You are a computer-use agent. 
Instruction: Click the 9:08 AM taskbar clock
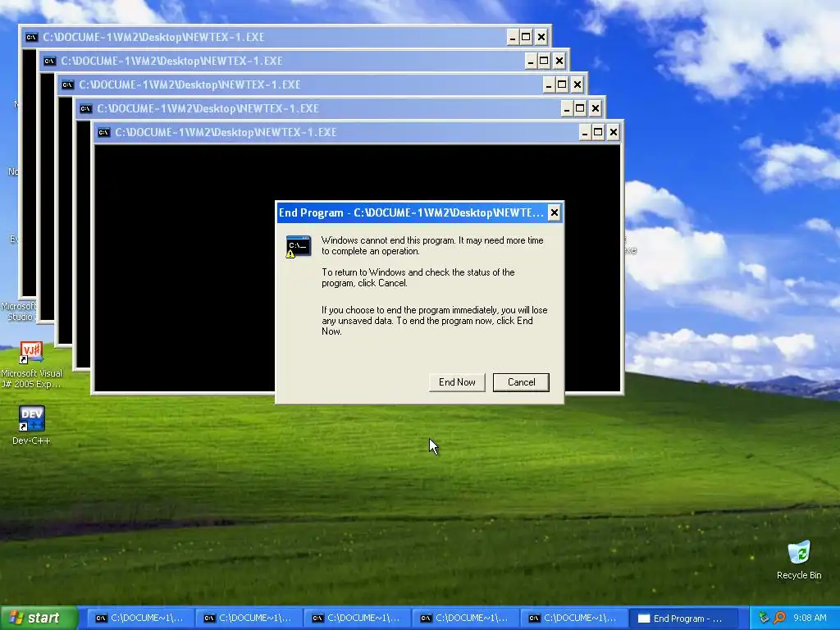pyautogui.click(x=810, y=618)
